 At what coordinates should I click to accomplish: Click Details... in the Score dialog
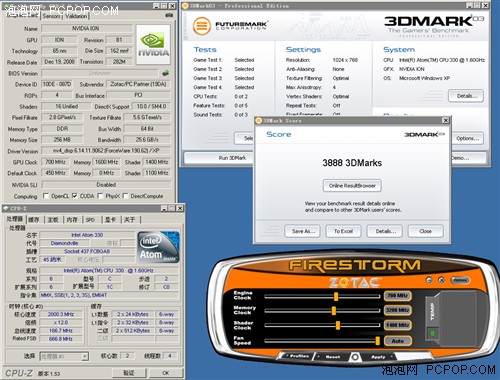pyautogui.click(x=385, y=231)
